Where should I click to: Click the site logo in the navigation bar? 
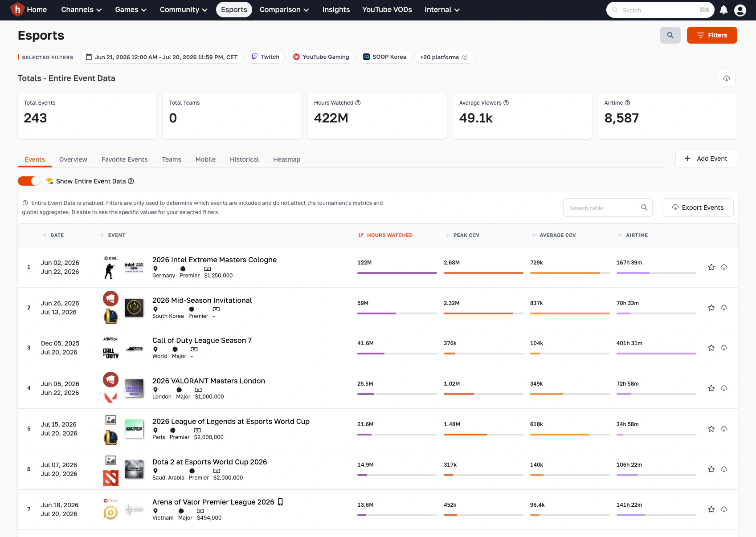(17, 9)
